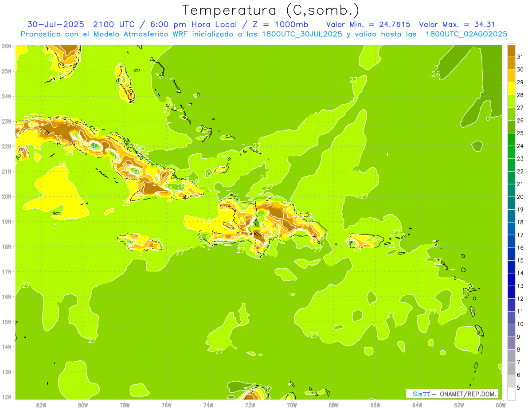Click the '26N' latitude axis label
The width and height of the screenshot is (532, 411).
pyautogui.click(x=7, y=46)
